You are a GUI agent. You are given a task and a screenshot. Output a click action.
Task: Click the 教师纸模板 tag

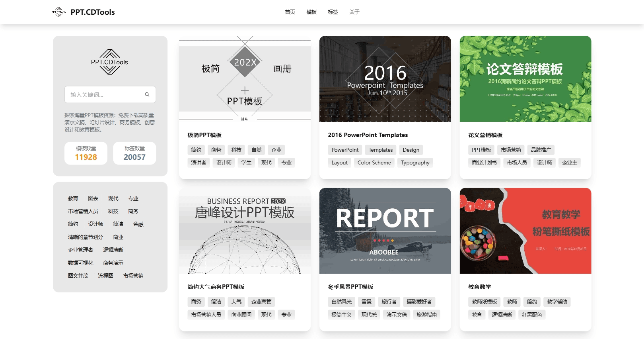(484, 302)
